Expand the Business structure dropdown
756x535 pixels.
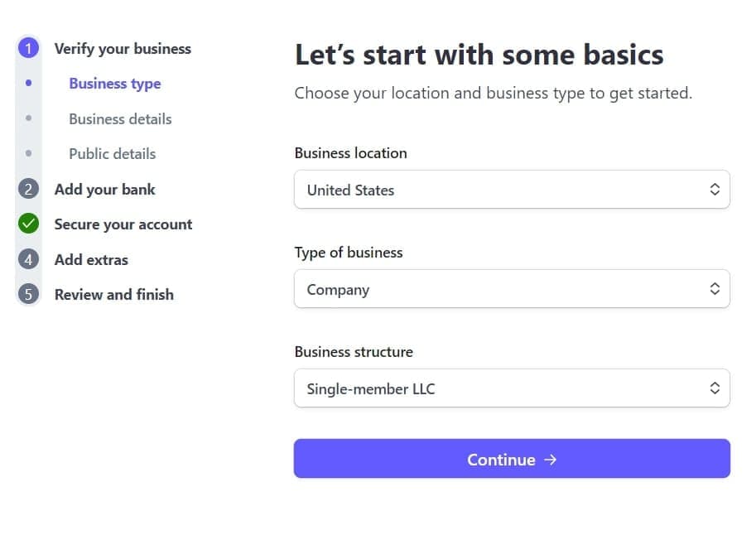tap(512, 388)
